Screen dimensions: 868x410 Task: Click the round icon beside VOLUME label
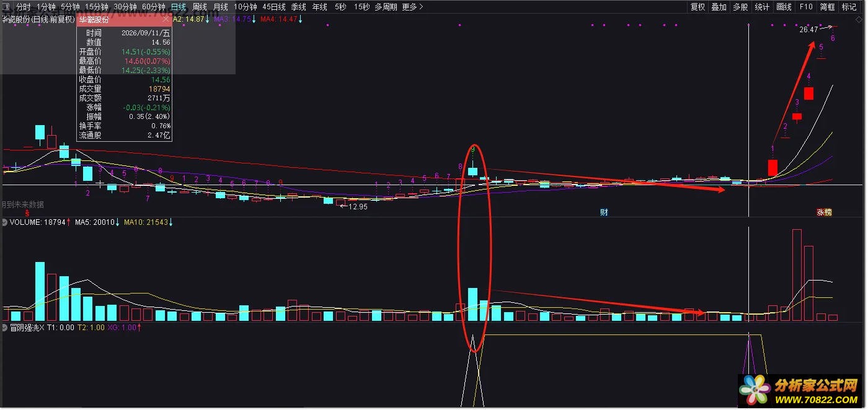5,222
